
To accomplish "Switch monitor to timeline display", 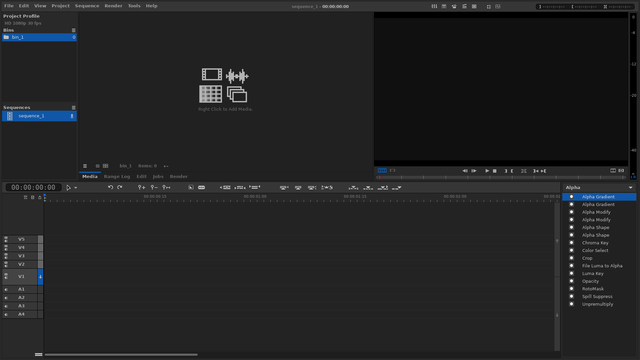I will [382, 171].
